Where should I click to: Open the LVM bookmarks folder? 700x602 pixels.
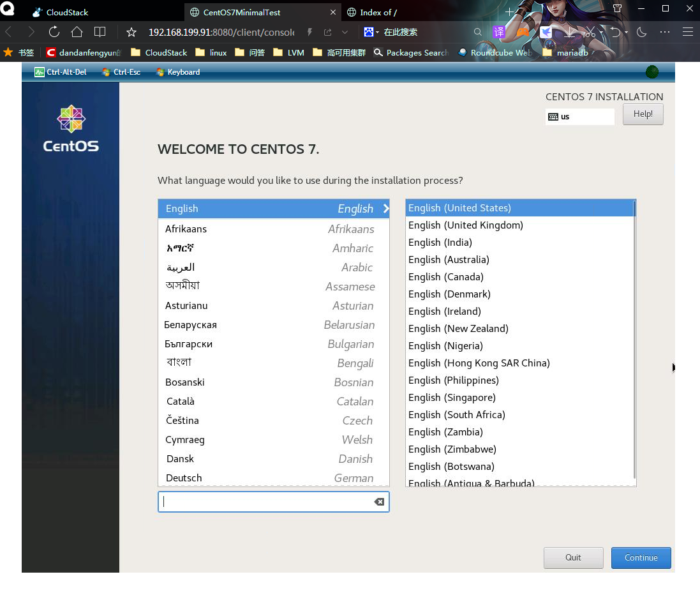tap(288, 53)
